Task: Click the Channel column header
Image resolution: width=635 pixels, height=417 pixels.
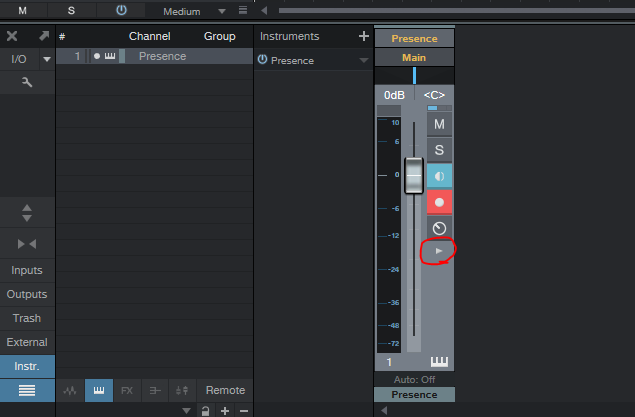Action: [x=149, y=36]
